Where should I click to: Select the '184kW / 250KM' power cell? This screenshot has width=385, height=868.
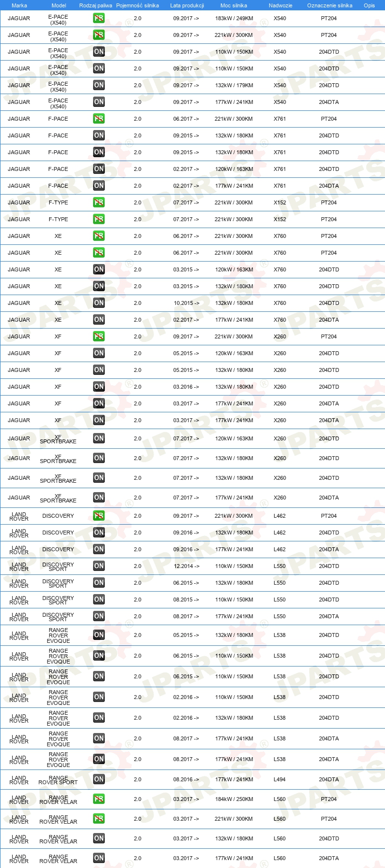point(234,799)
